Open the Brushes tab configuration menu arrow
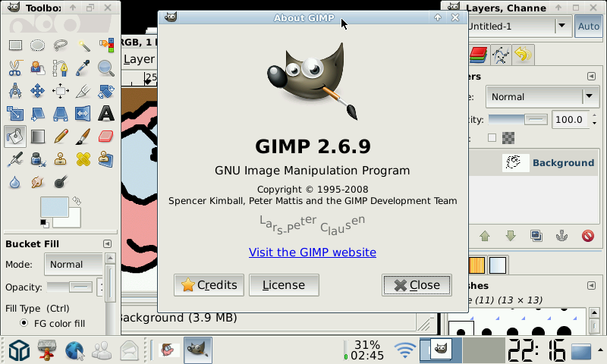607x364 pixels. (591, 285)
